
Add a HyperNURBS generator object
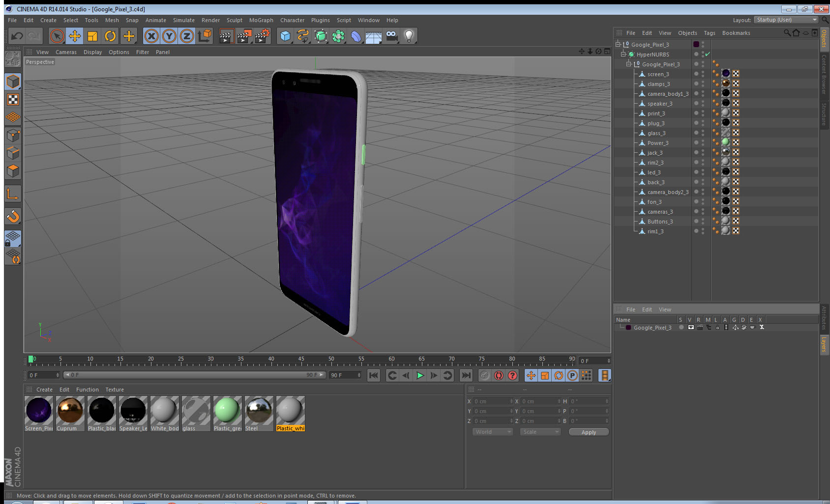(x=321, y=36)
